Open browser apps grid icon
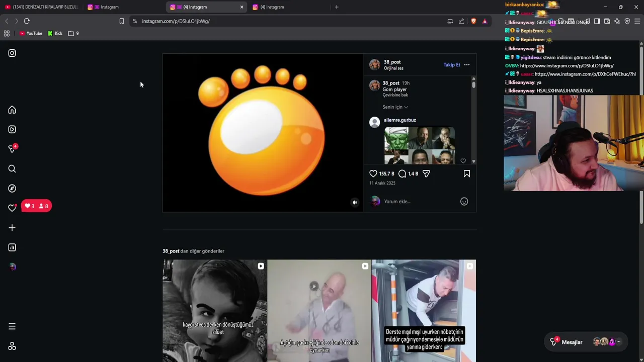This screenshot has height=362, width=644. click(x=7, y=34)
